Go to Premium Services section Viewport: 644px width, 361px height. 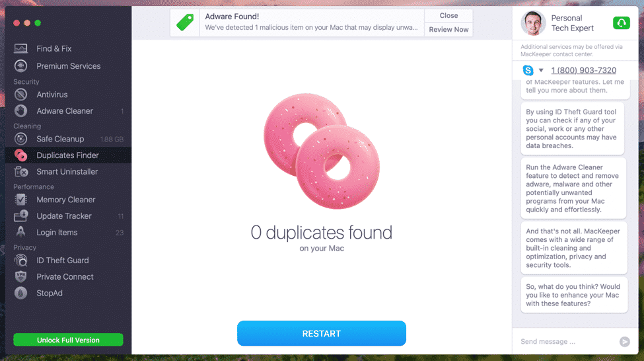68,65
